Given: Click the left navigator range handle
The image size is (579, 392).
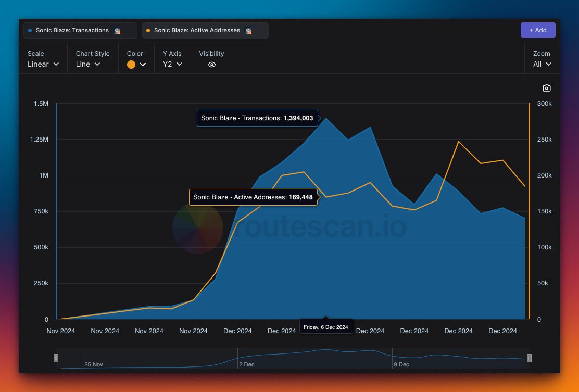Looking at the screenshot, I should pyautogui.click(x=56, y=358).
